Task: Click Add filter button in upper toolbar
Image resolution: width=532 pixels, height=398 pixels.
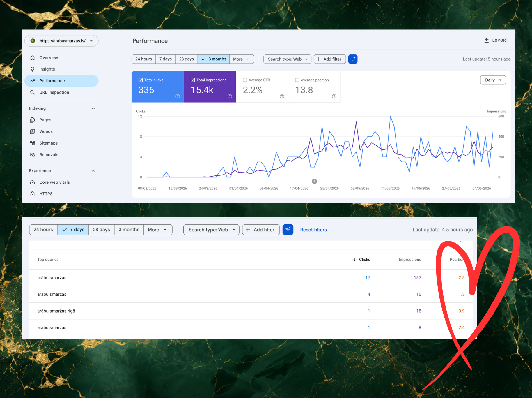Action: pyautogui.click(x=330, y=59)
